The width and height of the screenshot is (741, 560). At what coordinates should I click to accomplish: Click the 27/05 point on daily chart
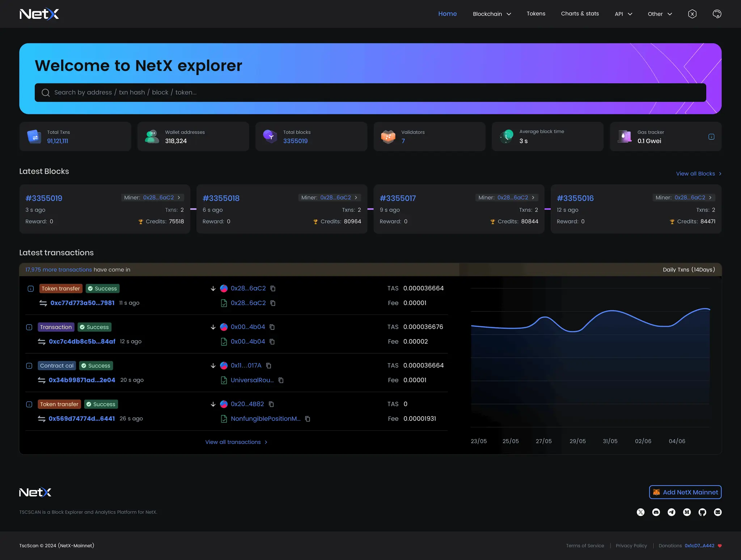pyautogui.click(x=544, y=317)
